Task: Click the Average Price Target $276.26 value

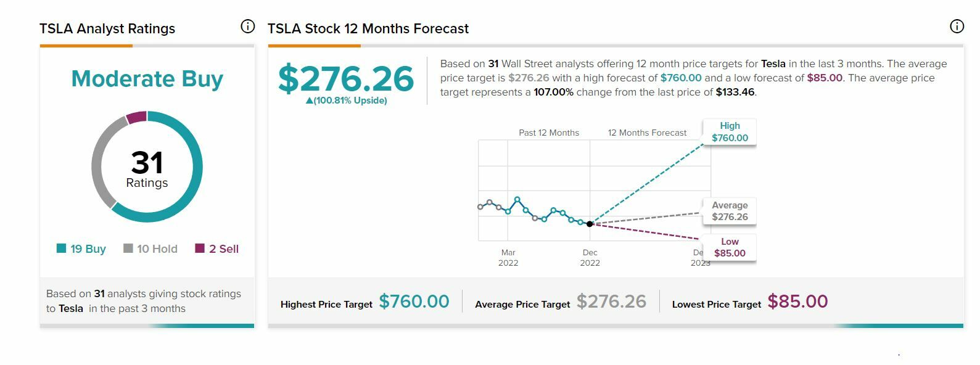Action: click(611, 301)
